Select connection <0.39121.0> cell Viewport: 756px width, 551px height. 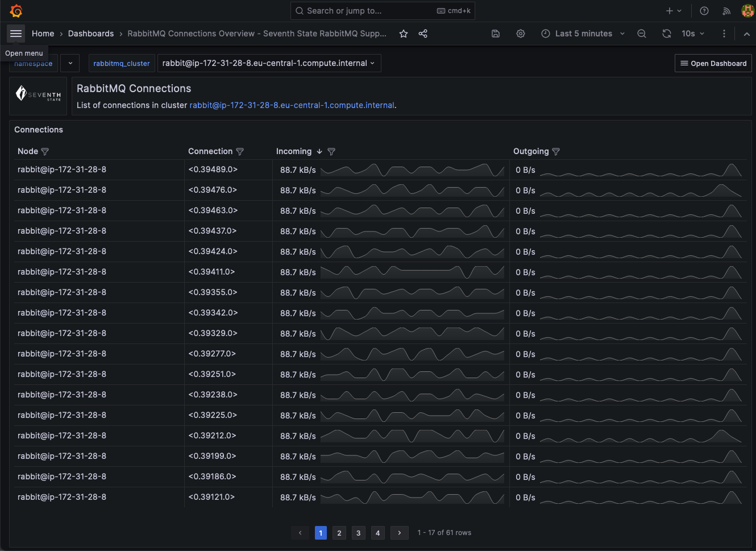pyautogui.click(x=229, y=498)
